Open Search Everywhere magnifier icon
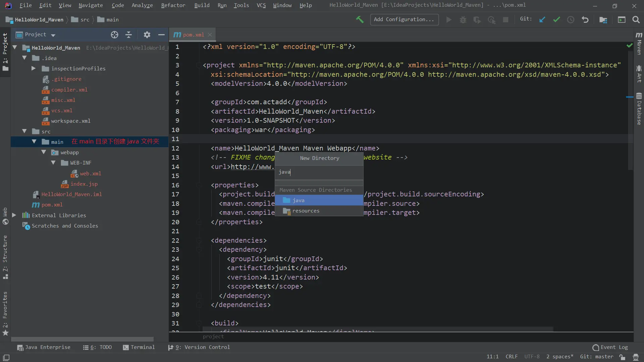This screenshot has width=644, height=362. (636, 19)
